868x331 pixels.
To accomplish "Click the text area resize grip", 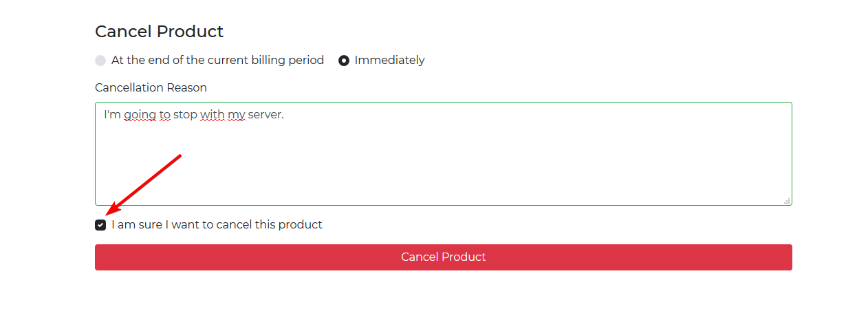I will (787, 200).
